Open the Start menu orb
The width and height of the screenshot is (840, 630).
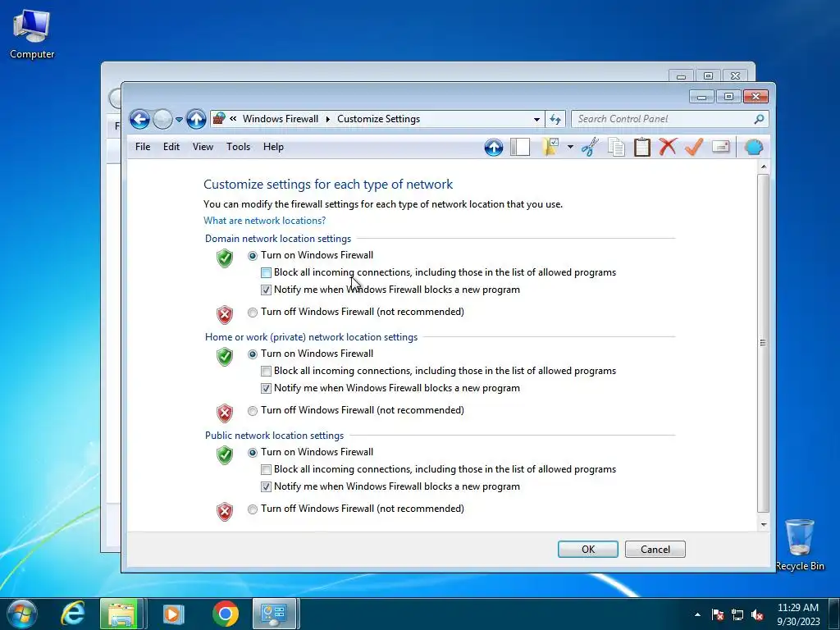coord(22,614)
